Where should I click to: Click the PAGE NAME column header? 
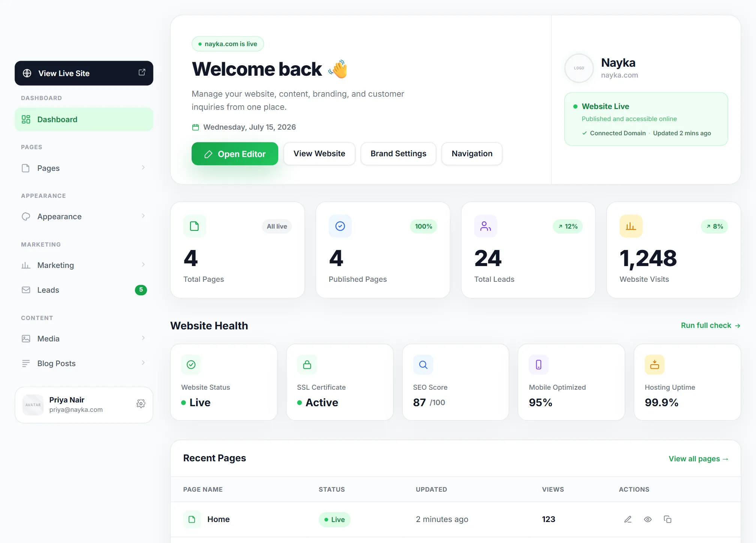point(203,489)
